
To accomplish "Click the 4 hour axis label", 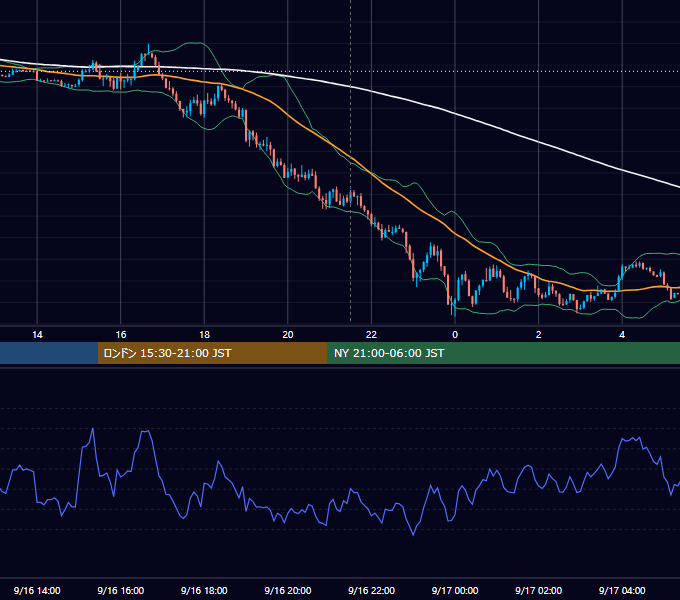I will pyautogui.click(x=622, y=335).
